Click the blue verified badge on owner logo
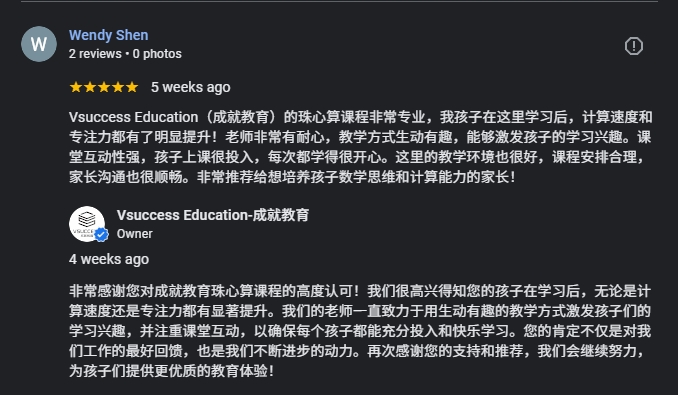The width and height of the screenshot is (678, 395). click(102, 235)
